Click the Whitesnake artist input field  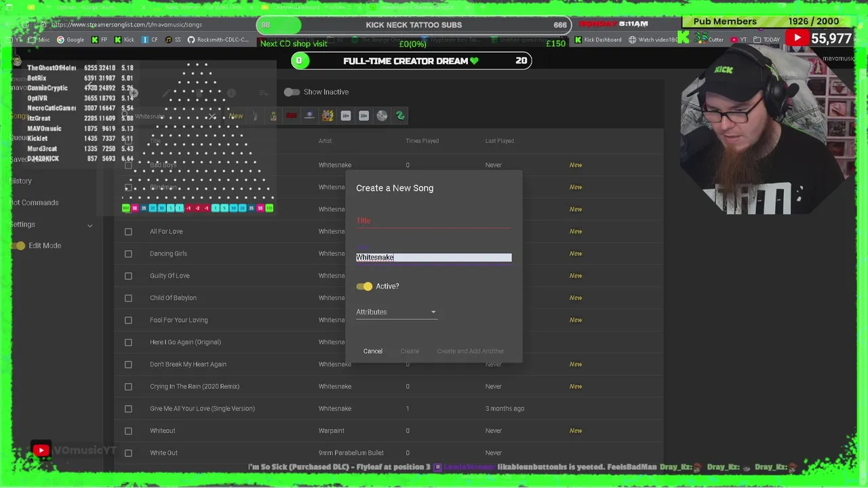click(x=434, y=258)
